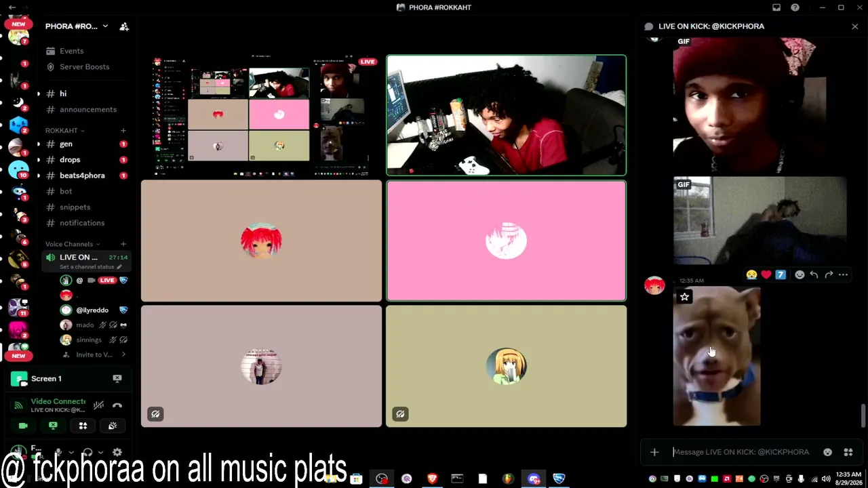The image size is (868, 488).
Task: Select the @ilyreddo voice participant
Action: (x=94, y=310)
